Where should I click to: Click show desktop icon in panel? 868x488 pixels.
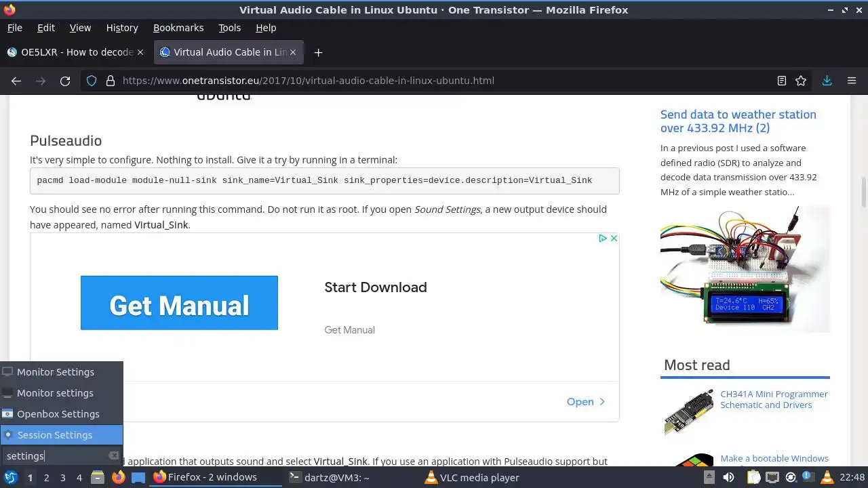coord(138,478)
